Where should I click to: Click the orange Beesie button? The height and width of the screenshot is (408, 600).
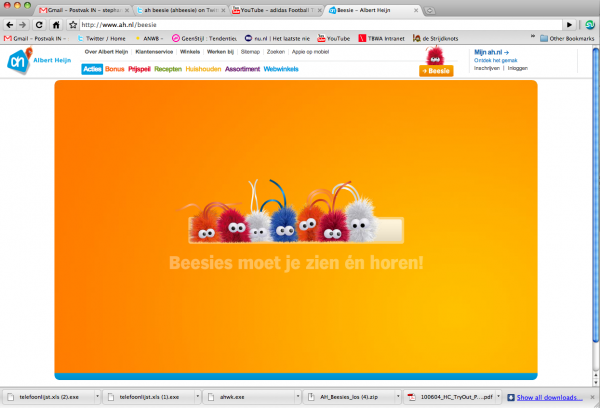436,71
